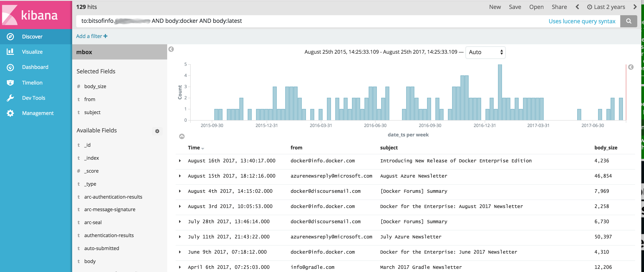The width and height of the screenshot is (644, 272).
Task: Select the auto-submitted field
Action: pyautogui.click(x=102, y=248)
